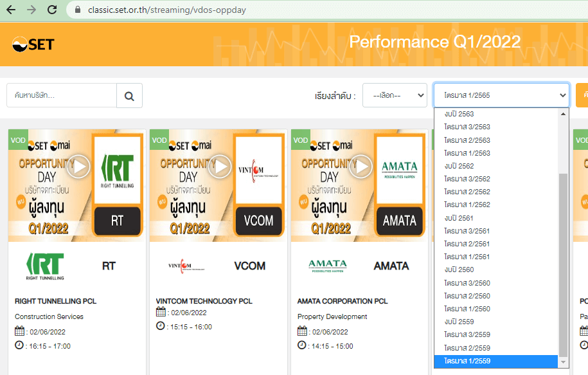Open RIGHT TUNNELLING PCL title link

click(55, 301)
